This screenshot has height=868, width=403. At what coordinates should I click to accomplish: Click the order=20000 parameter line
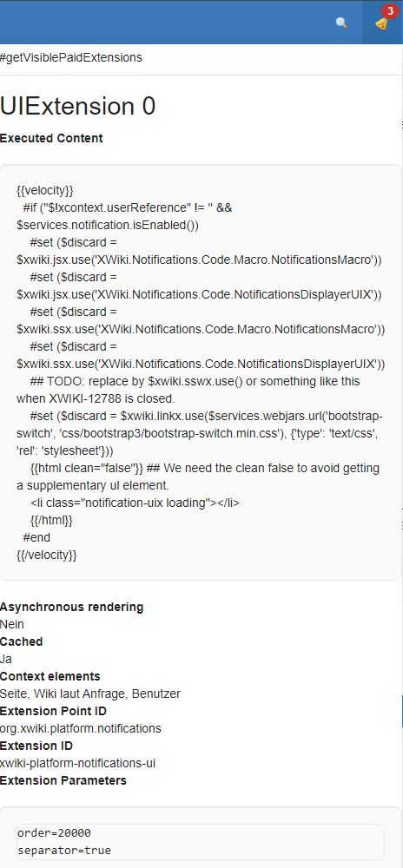pyautogui.click(x=54, y=833)
